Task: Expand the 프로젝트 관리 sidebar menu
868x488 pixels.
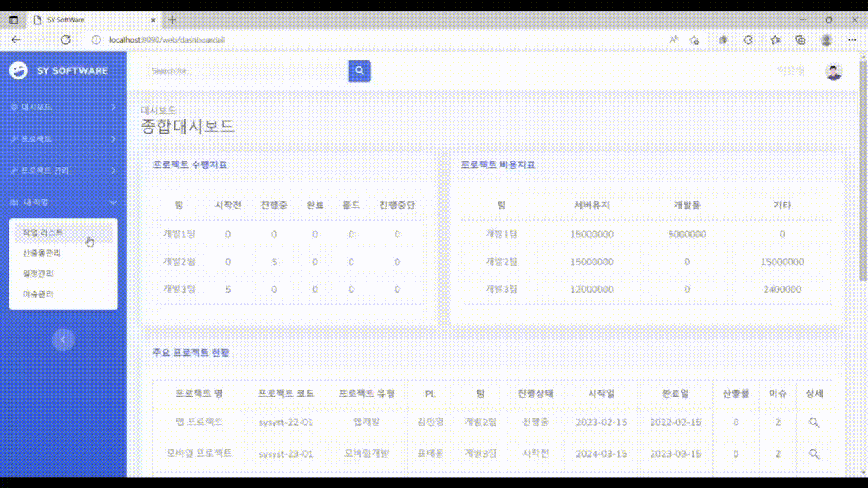Action: pyautogui.click(x=63, y=170)
